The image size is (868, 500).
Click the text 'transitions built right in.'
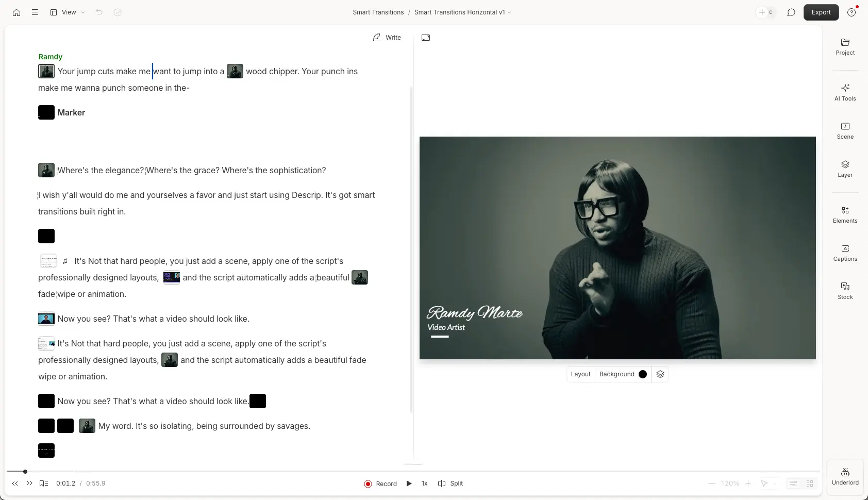[82, 211]
